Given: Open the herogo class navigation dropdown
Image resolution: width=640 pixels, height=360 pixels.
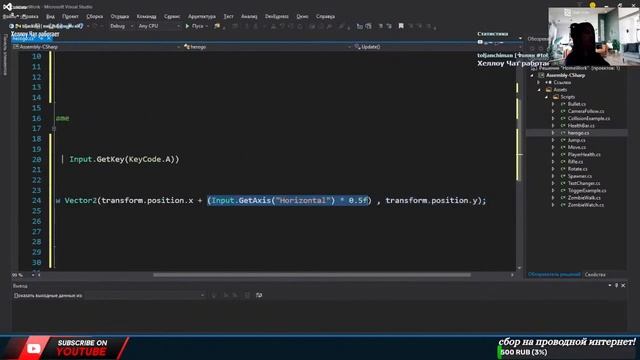Looking at the screenshot, I should tap(267, 47).
